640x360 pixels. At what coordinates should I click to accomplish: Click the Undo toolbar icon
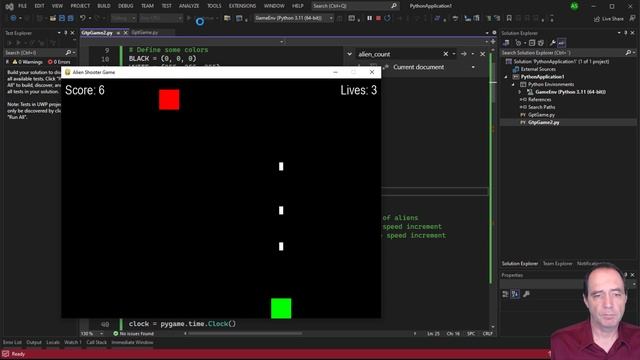coord(83,18)
